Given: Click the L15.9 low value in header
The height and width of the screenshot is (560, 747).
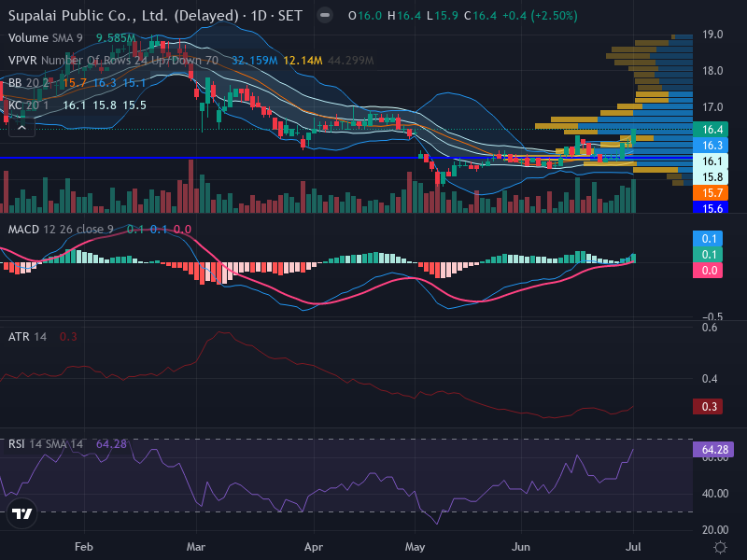Looking at the screenshot, I should (x=442, y=16).
